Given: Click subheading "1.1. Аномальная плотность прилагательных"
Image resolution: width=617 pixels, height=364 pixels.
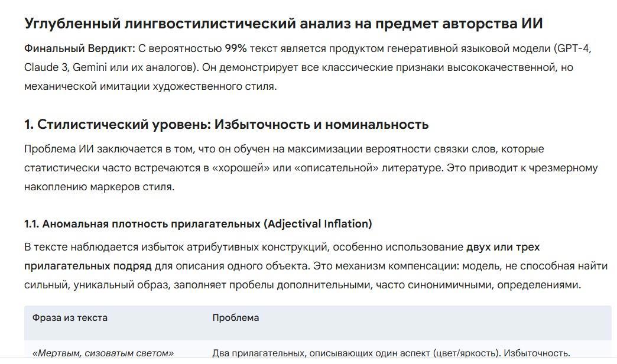Looking at the screenshot, I should (142, 224).
